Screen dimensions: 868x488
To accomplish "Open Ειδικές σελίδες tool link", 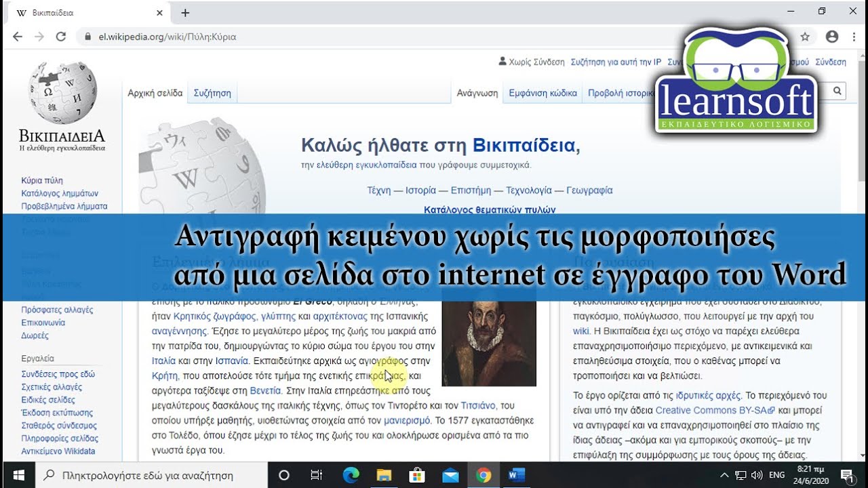I will (x=48, y=400).
